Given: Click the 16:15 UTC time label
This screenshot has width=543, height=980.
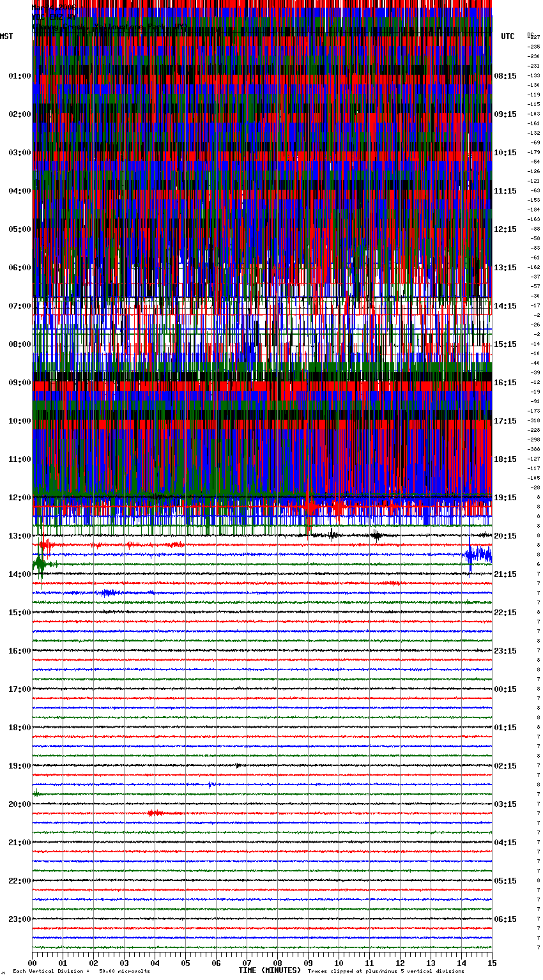Looking at the screenshot, I should point(505,383).
